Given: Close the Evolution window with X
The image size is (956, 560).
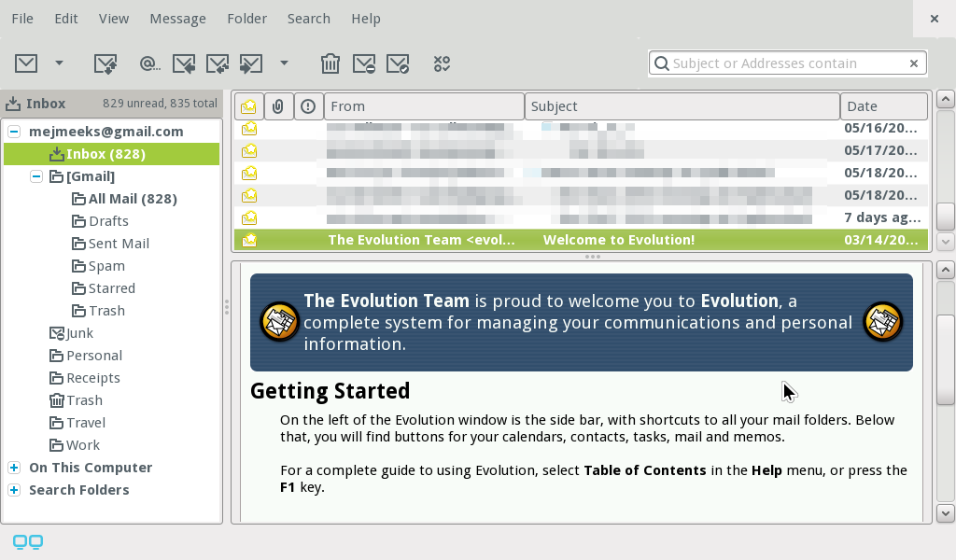Looking at the screenshot, I should coord(934,19).
